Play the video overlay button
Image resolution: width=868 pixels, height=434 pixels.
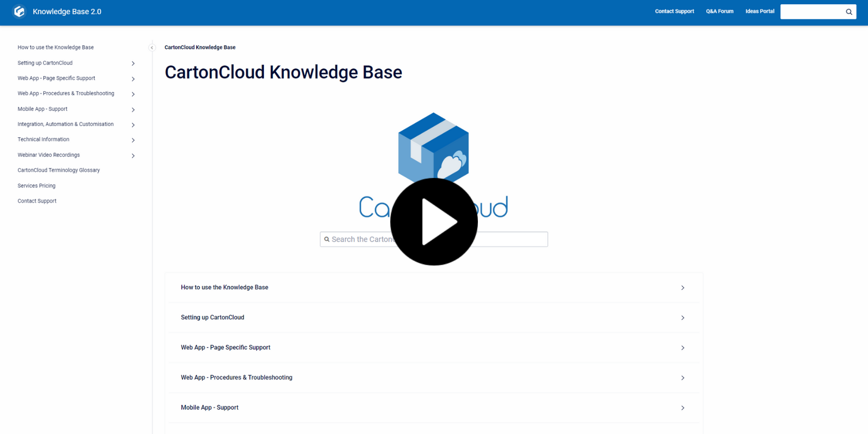434,222
